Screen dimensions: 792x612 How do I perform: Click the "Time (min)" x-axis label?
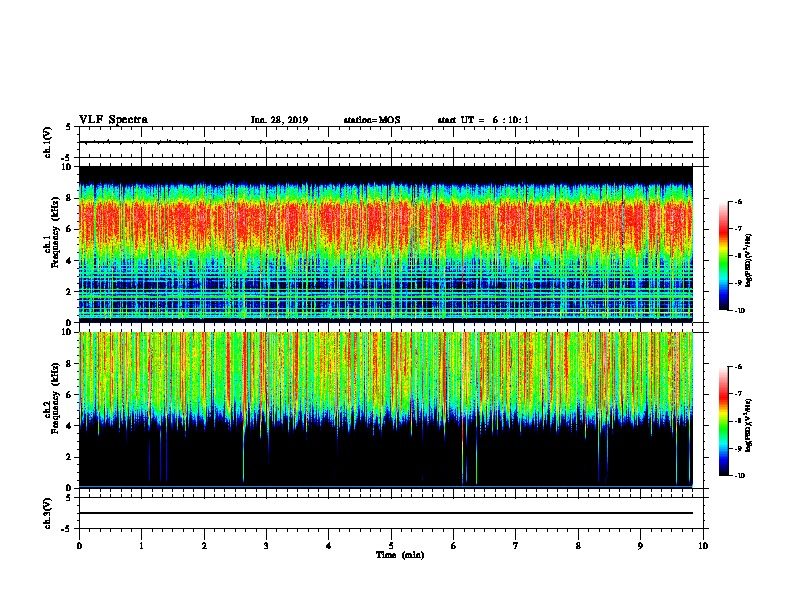[x=400, y=555]
